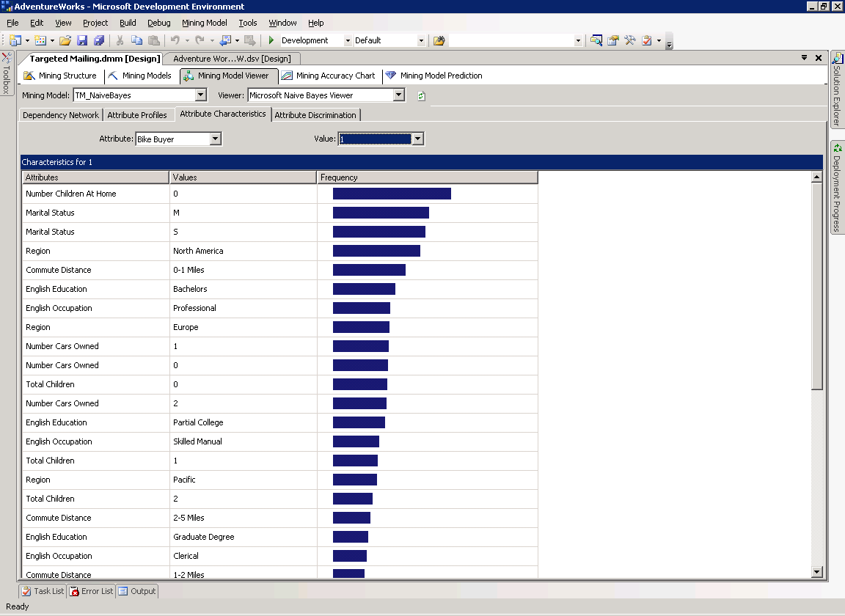Click the Navigate Forward icon

pyautogui.click(x=249, y=40)
